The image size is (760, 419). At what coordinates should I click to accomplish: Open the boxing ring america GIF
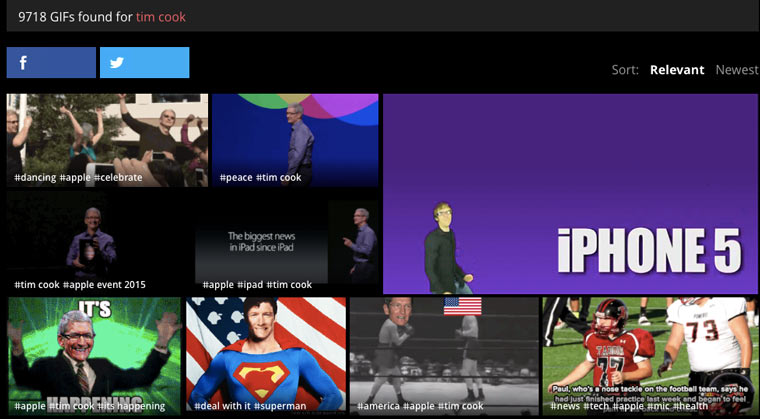[x=444, y=356]
